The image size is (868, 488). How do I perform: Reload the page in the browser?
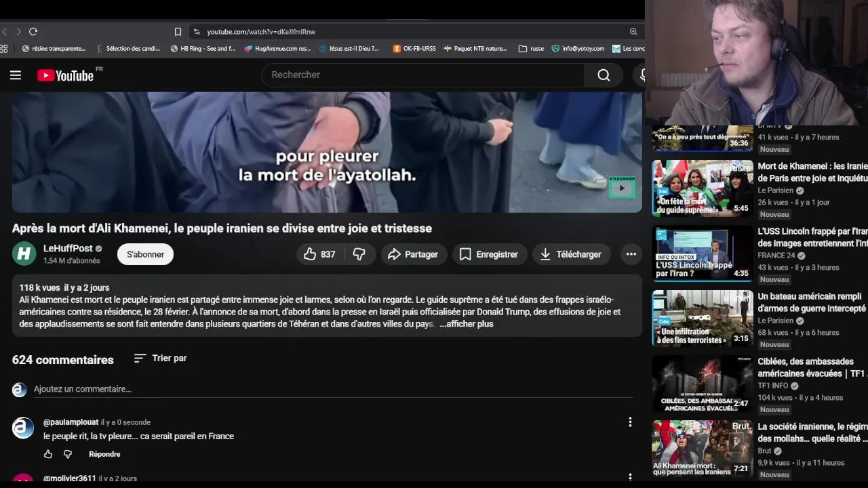point(33,32)
